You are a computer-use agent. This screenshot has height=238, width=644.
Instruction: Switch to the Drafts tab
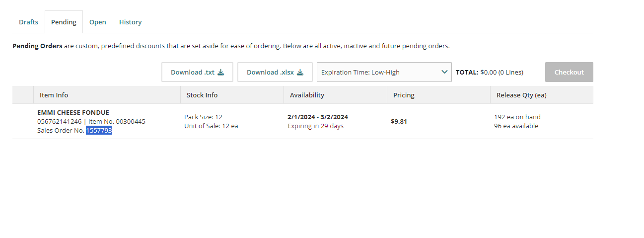[28, 22]
